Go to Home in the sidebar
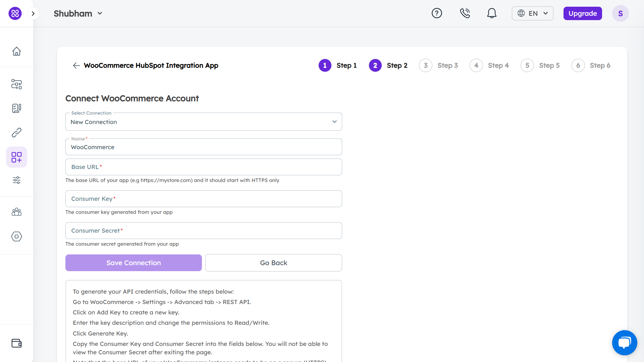Viewport: 644px width, 362px height. (x=16, y=51)
